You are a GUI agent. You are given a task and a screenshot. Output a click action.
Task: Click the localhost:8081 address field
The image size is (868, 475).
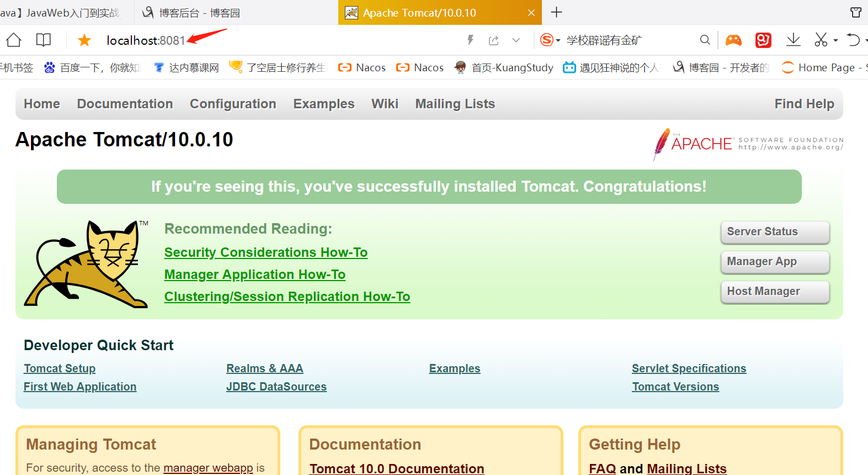[x=146, y=40]
